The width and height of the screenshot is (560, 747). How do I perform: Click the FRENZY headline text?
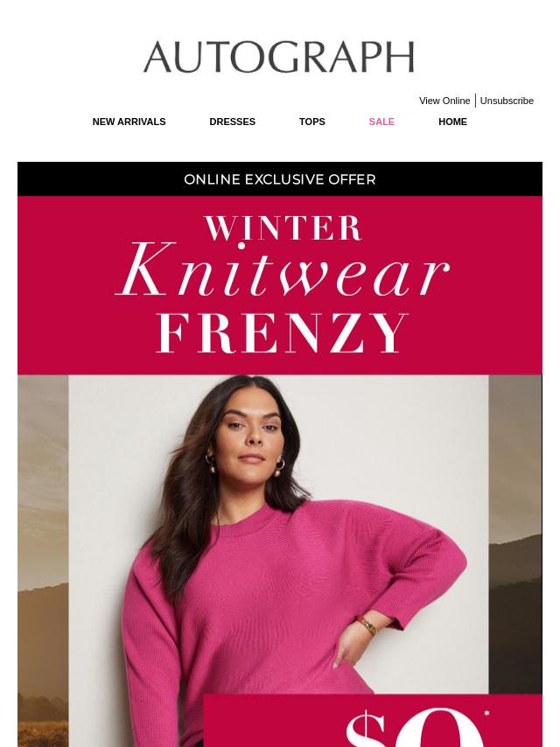pos(282,333)
